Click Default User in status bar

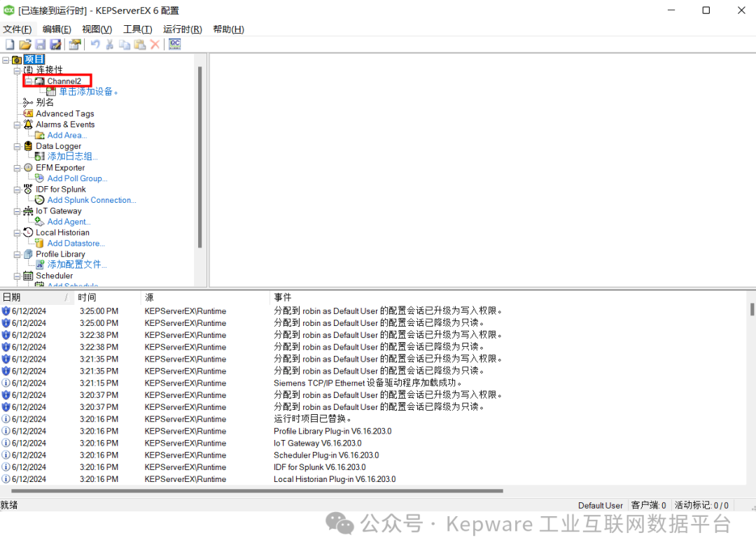(601, 505)
